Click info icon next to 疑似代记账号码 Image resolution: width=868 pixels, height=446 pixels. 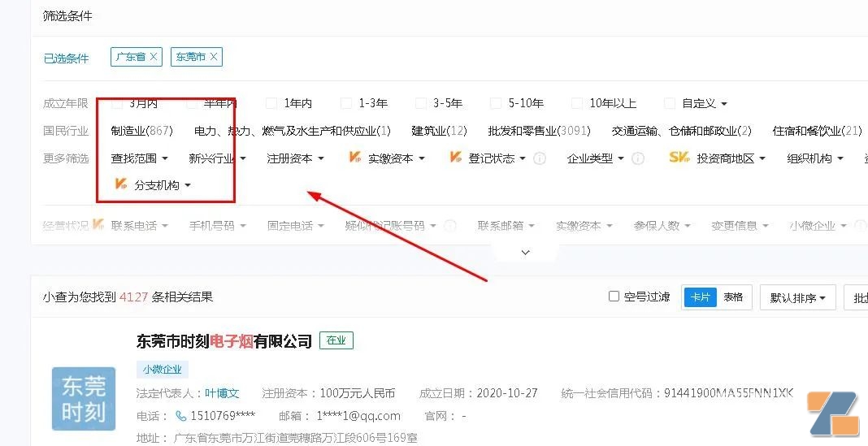click(x=450, y=226)
